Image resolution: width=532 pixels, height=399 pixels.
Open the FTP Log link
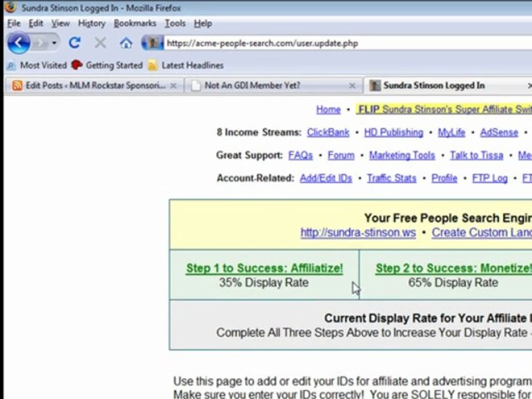[x=489, y=178]
